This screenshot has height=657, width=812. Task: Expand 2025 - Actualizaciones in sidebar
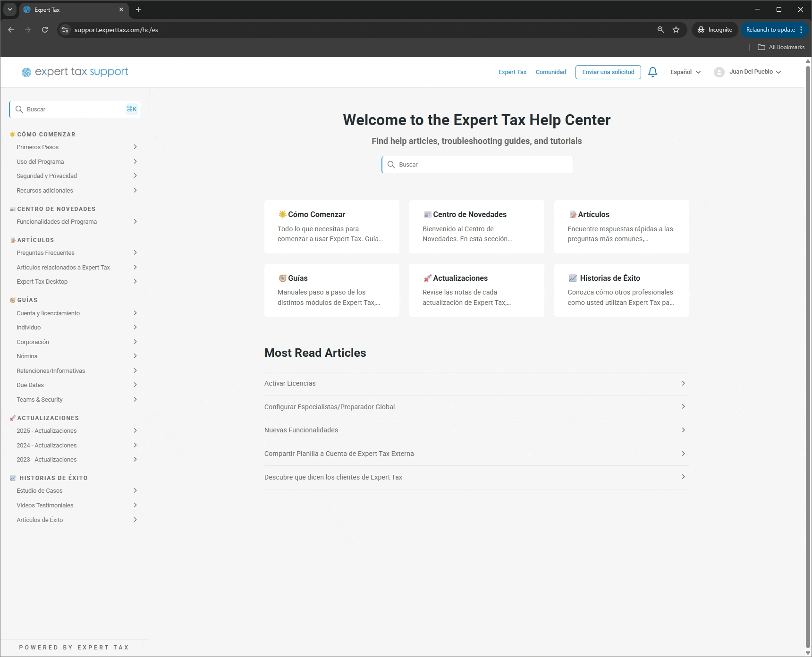(76, 431)
